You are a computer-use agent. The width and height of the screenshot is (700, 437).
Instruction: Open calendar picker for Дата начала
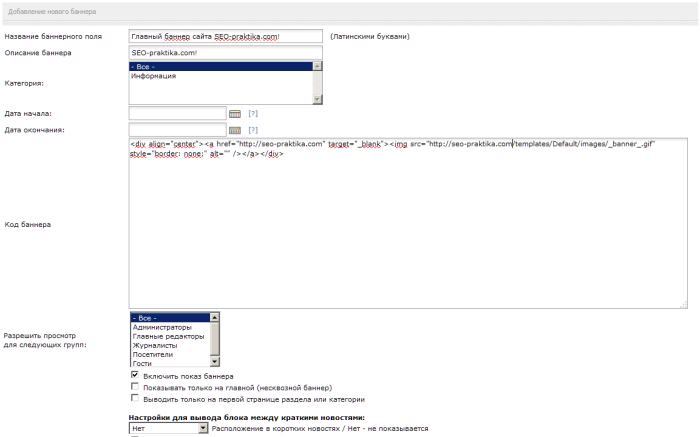pos(235,114)
